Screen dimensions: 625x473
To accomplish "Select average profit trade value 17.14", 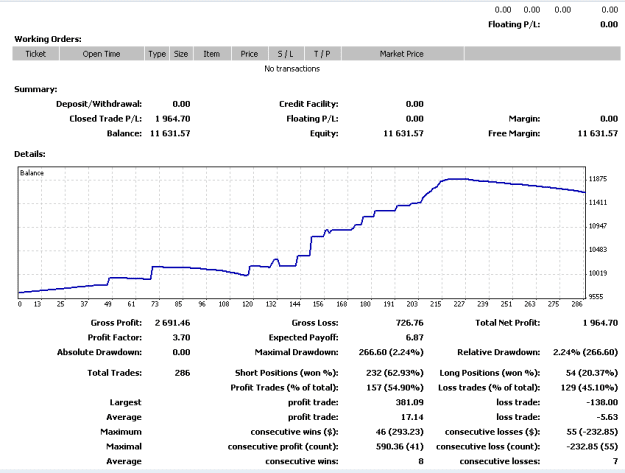I will [x=412, y=417].
